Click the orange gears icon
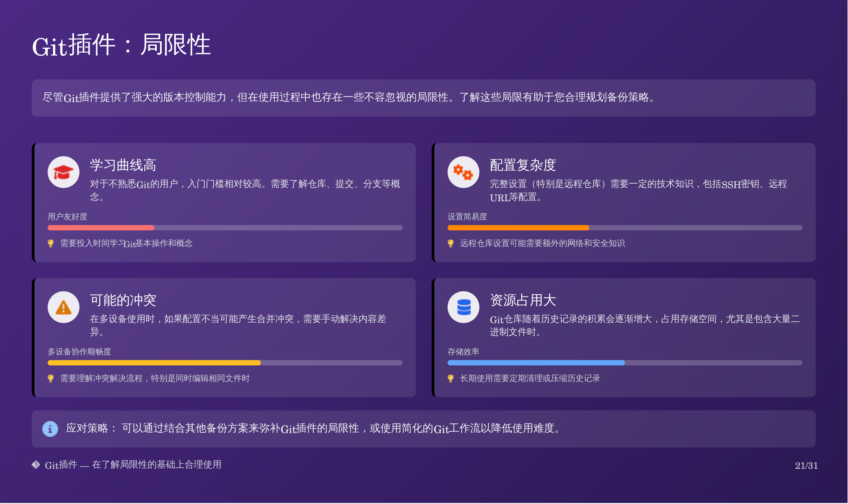 pyautogui.click(x=463, y=172)
